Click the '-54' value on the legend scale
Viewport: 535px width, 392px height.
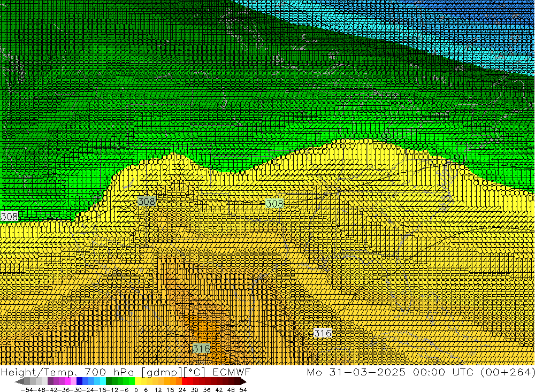pyautogui.click(x=27, y=390)
